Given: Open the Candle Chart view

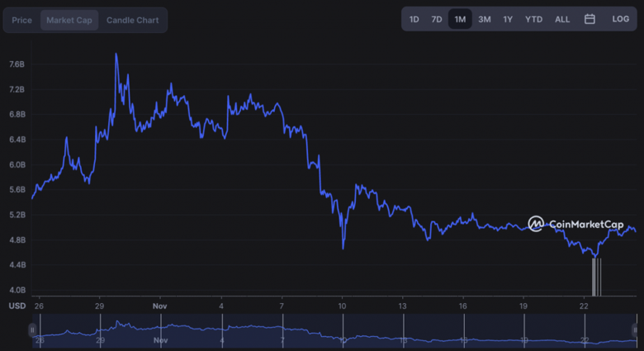Looking at the screenshot, I should (132, 20).
